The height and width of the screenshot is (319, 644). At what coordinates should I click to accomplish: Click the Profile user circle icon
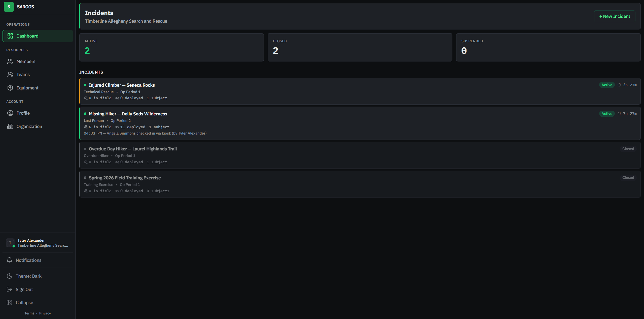(10, 113)
